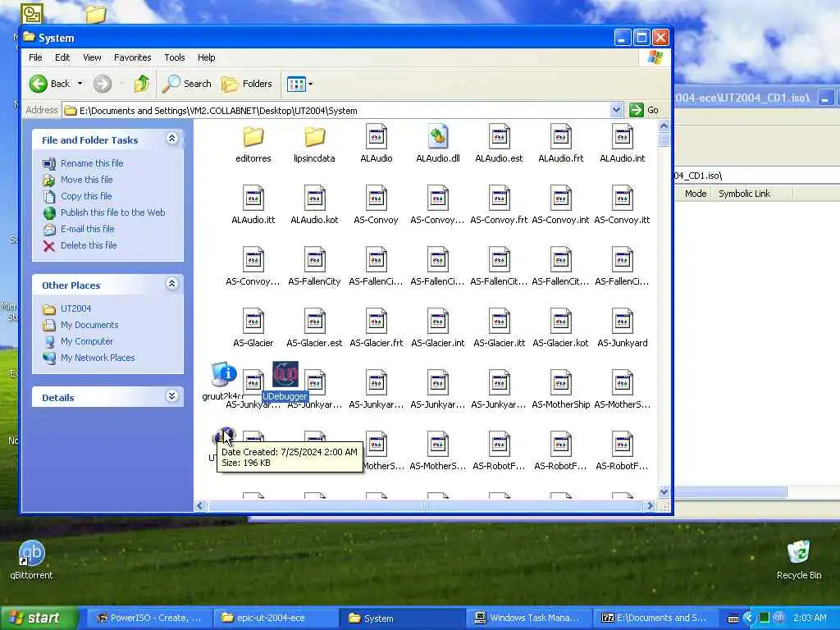This screenshot has height=630, width=840.
Task: Select the gruut?k4rr info icon
Action: tap(223, 374)
